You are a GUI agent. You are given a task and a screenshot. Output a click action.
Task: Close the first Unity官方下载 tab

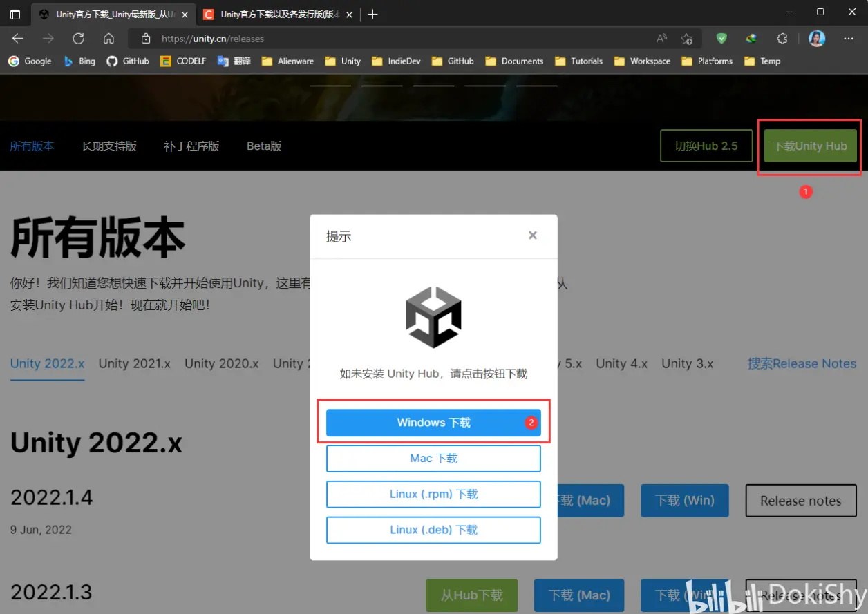[184, 15]
